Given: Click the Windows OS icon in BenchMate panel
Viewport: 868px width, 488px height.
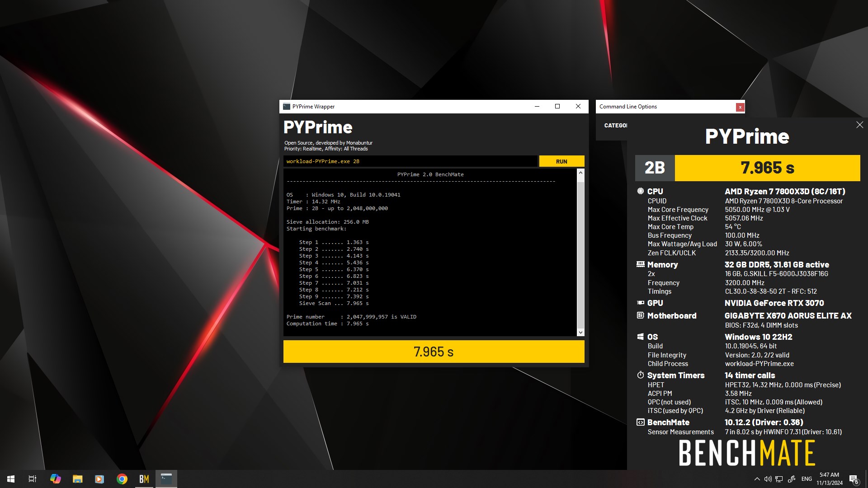Looking at the screenshot, I should click(x=640, y=337).
